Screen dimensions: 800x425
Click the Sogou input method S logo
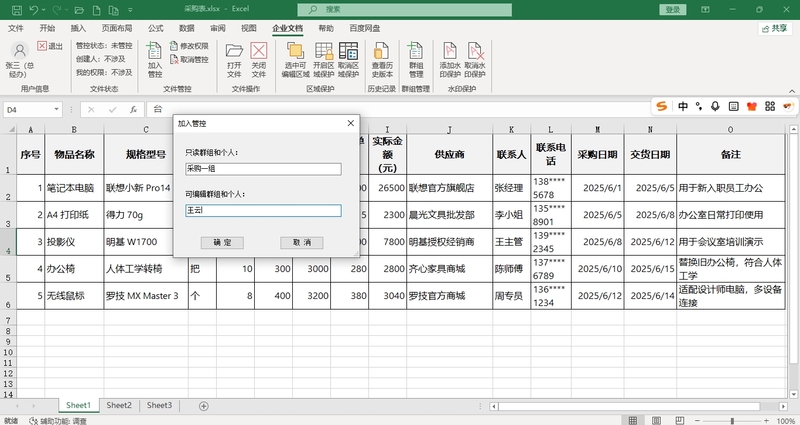[x=662, y=106]
